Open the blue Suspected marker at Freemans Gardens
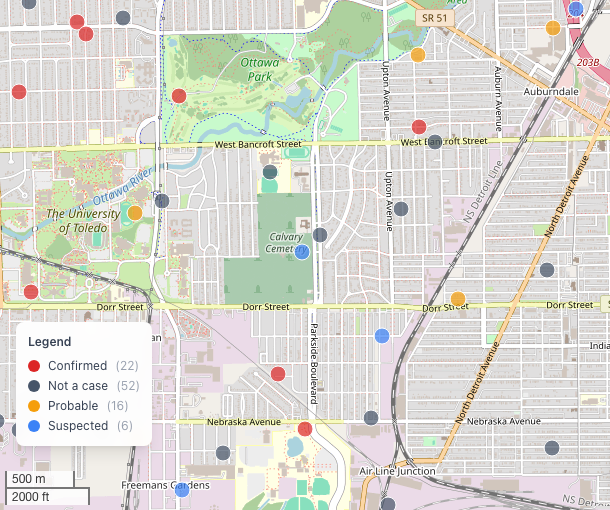 pyautogui.click(x=182, y=490)
